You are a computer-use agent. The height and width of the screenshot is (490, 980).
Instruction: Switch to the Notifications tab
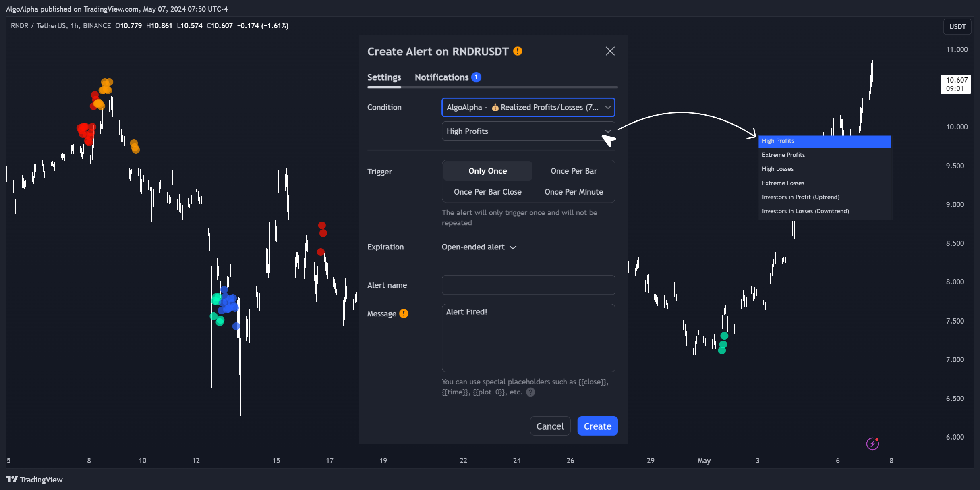[x=441, y=77]
